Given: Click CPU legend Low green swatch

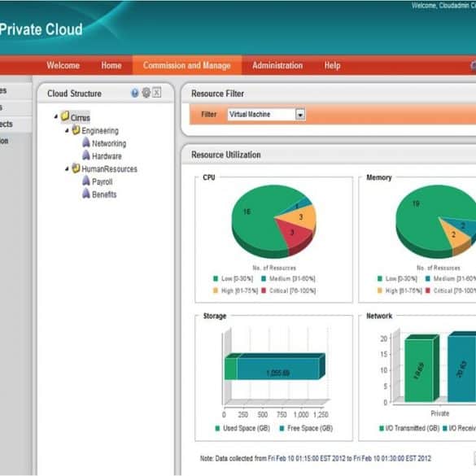Looking at the screenshot, I should pyautogui.click(x=216, y=278).
